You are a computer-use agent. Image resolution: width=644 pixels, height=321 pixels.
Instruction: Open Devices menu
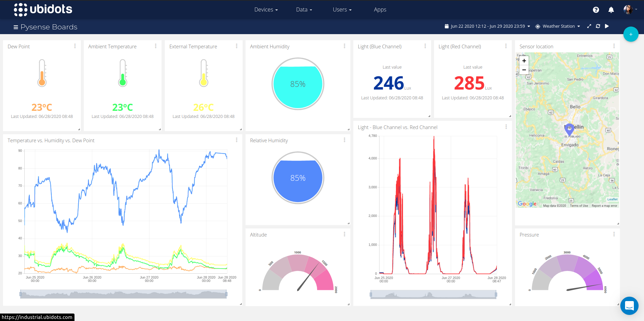(266, 9)
